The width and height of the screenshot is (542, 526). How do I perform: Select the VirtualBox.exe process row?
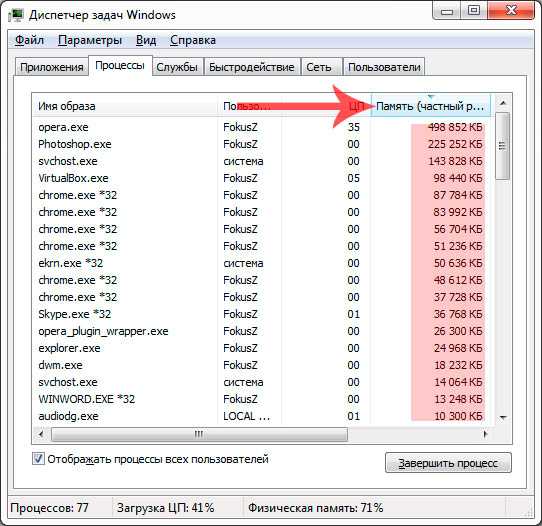tap(262, 178)
